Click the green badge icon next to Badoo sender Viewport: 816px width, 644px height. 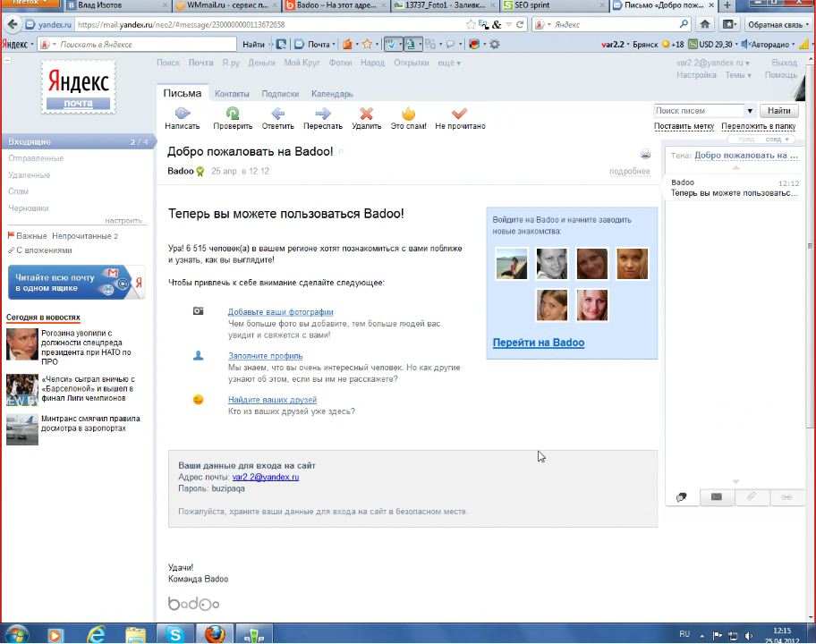[x=200, y=171]
